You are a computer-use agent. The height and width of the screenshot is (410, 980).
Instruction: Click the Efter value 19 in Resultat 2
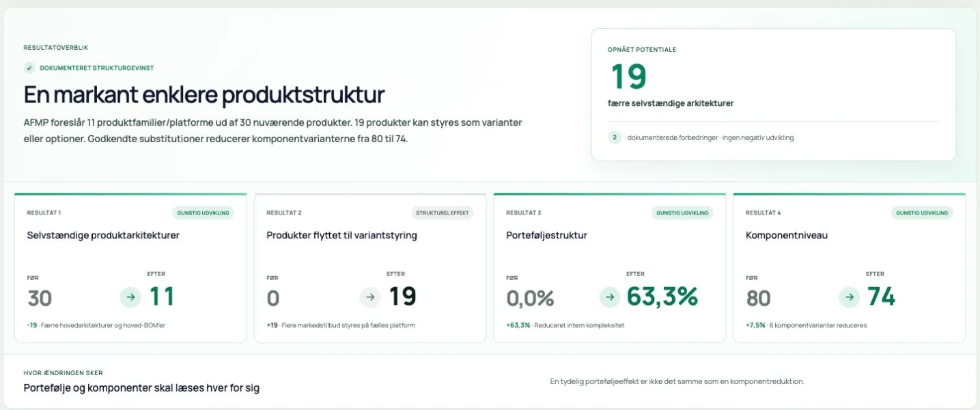click(403, 297)
